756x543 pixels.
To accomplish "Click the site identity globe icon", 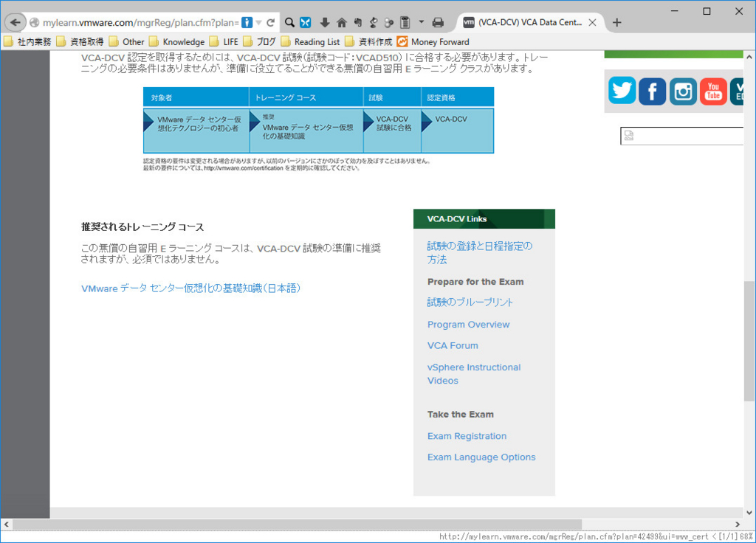I will [34, 23].
